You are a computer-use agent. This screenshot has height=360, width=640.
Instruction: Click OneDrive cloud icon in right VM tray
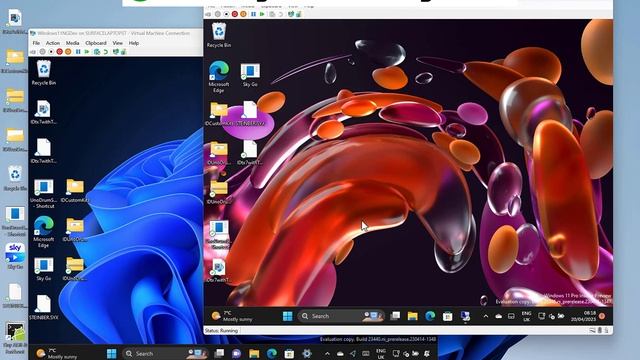pyautogui.click(x=498, y=316)
